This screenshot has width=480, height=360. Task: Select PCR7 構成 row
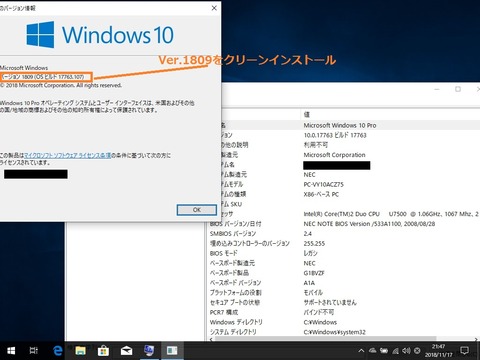224,312
